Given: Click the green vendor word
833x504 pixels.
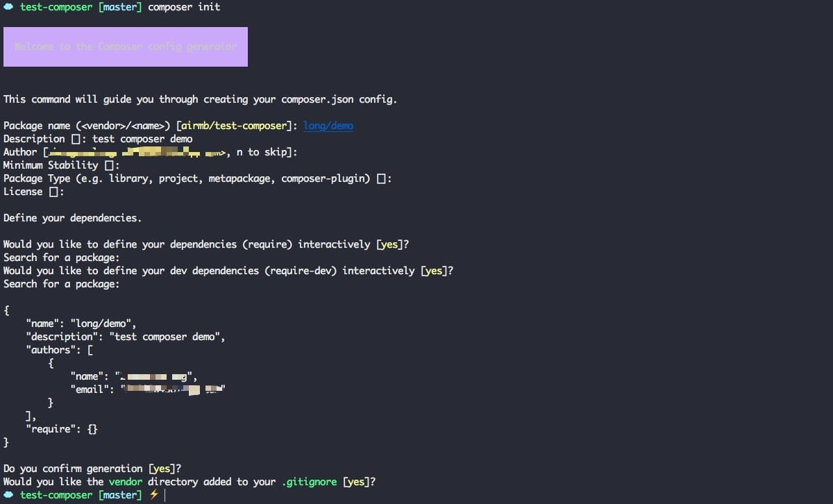Looking at the screenshot, I should point(126,482).
